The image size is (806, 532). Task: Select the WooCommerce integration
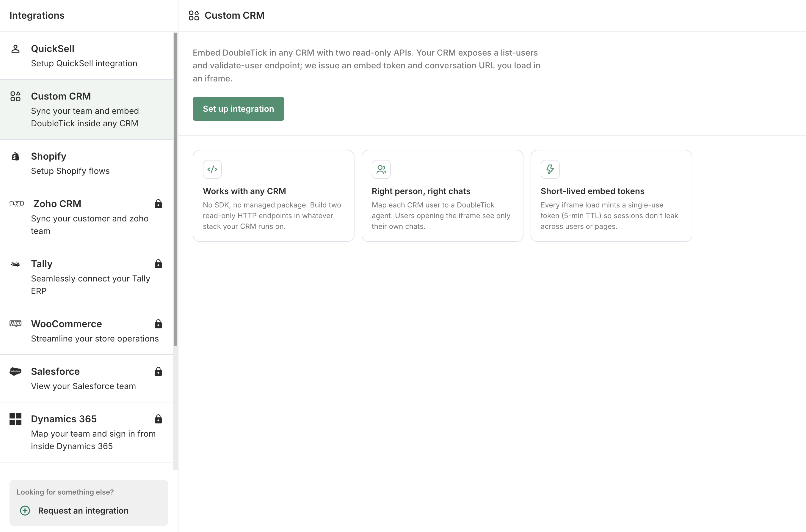(x=87, y=331)
